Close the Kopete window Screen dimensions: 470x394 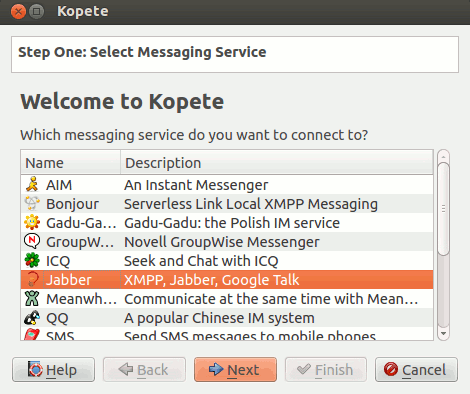pyautogui.click(x=18, y=12)
